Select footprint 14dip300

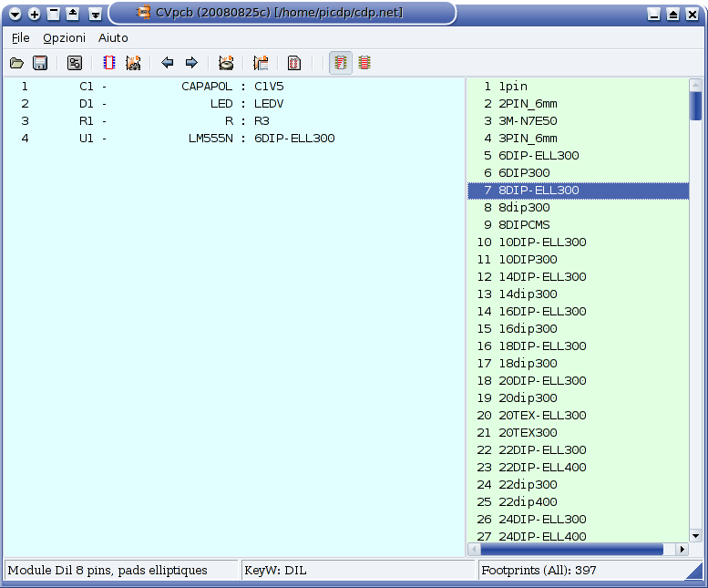[578, 294]
